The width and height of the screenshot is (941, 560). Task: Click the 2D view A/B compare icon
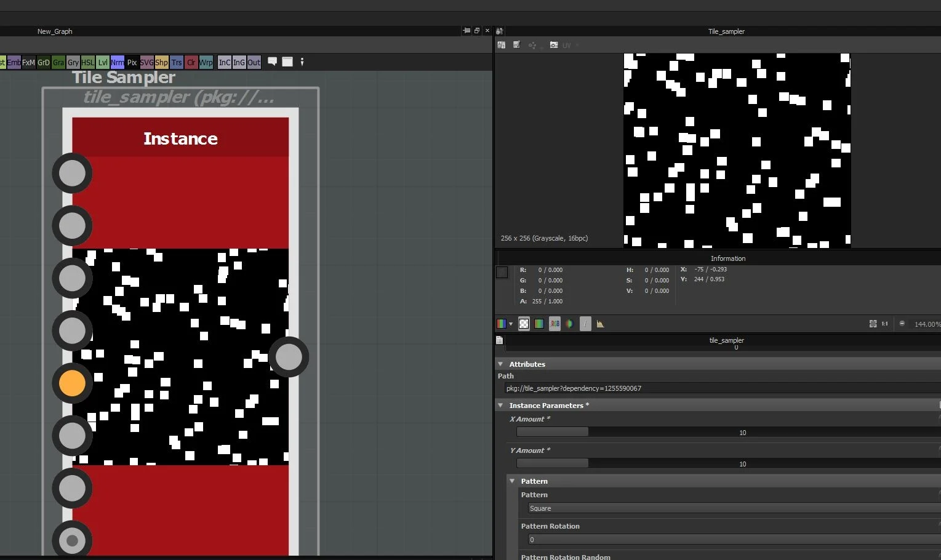[502, 45]
